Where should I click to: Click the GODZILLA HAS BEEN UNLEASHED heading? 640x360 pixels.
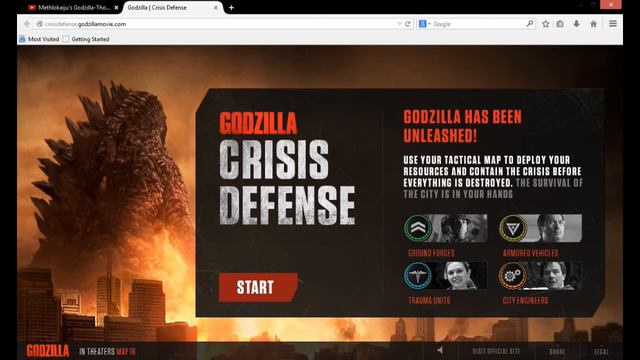(x=462, y=126)
